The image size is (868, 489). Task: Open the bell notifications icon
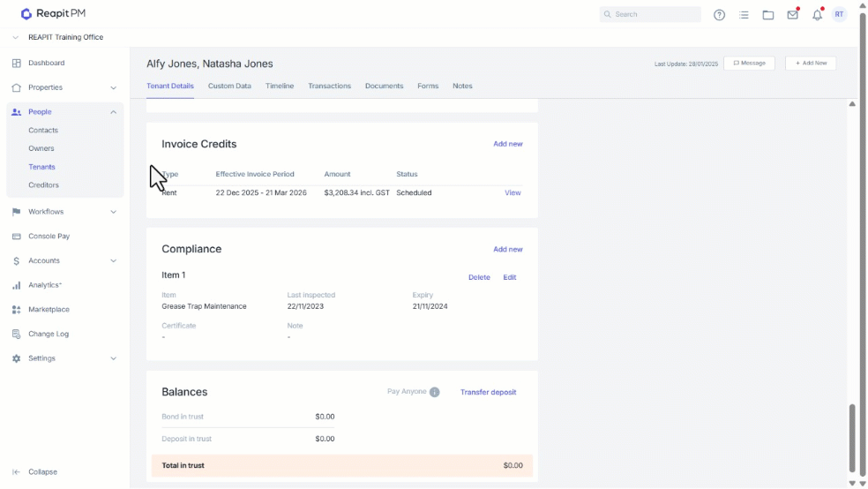click(817, 15)
